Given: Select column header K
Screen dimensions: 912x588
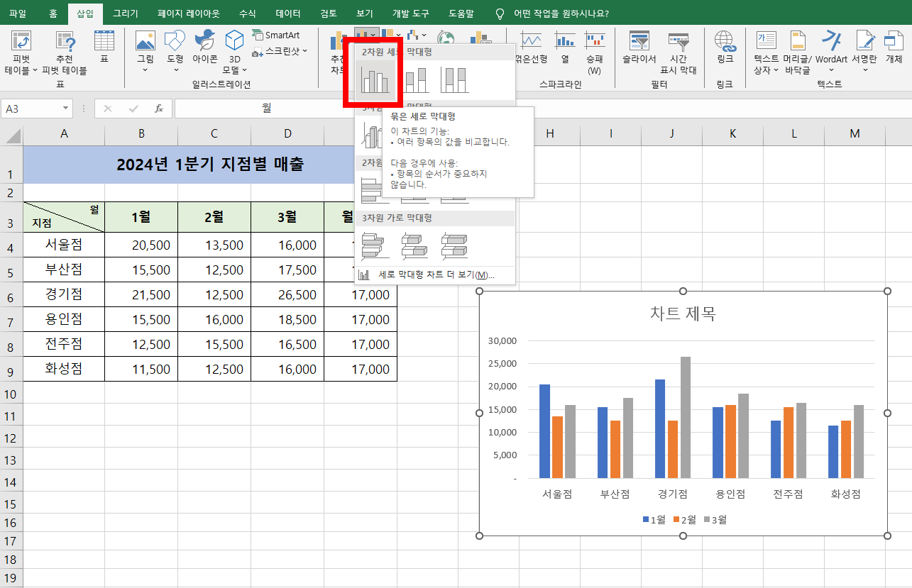Looking at the screenshot, I should pyautogui.click(x=733, y=134).
